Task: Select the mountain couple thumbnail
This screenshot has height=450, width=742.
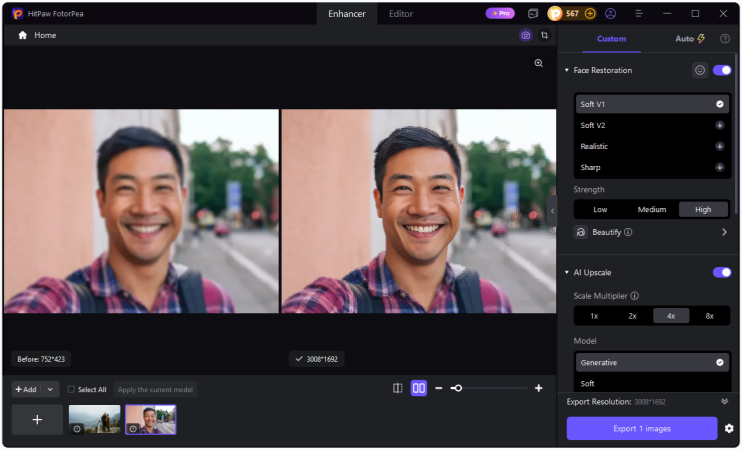Action: (x=95, y=419)
